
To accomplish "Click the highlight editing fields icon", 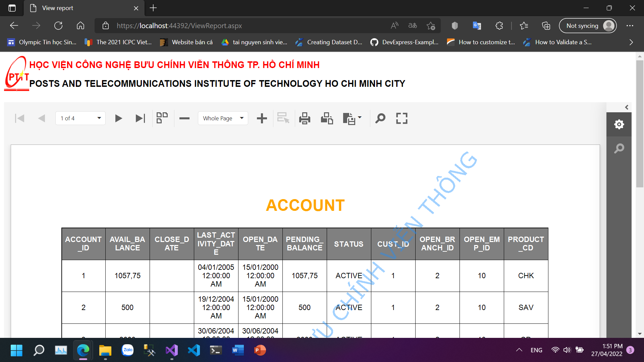I will (283, 118).
